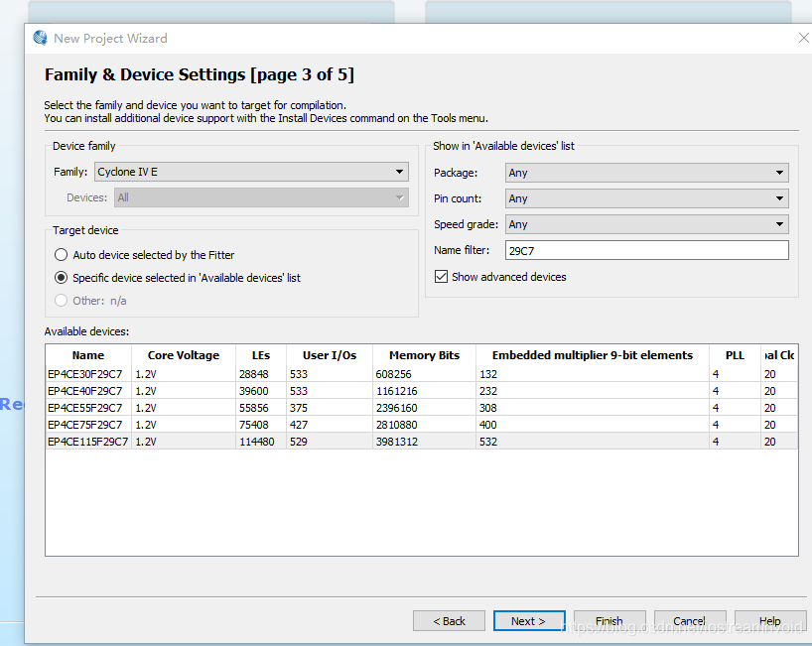
Task: Click LEs value 39600
Action: pyautogui.click(x=254, y=391)
